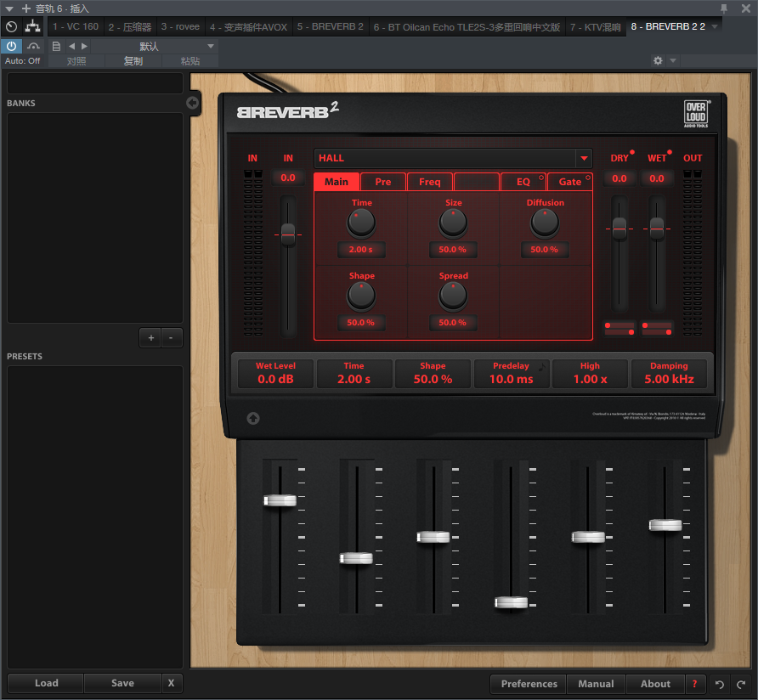Click the first hardware fader cap
758x700 pixels.
[x=280, y=500]
